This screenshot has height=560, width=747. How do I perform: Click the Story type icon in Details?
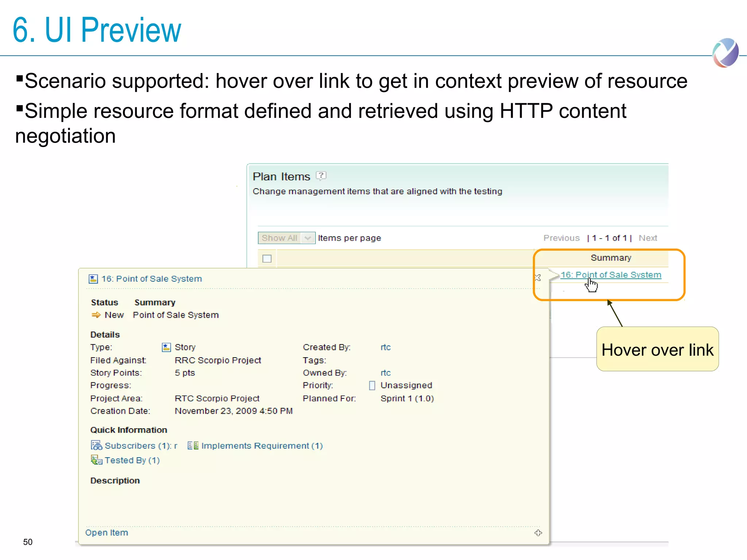(166, 347)
